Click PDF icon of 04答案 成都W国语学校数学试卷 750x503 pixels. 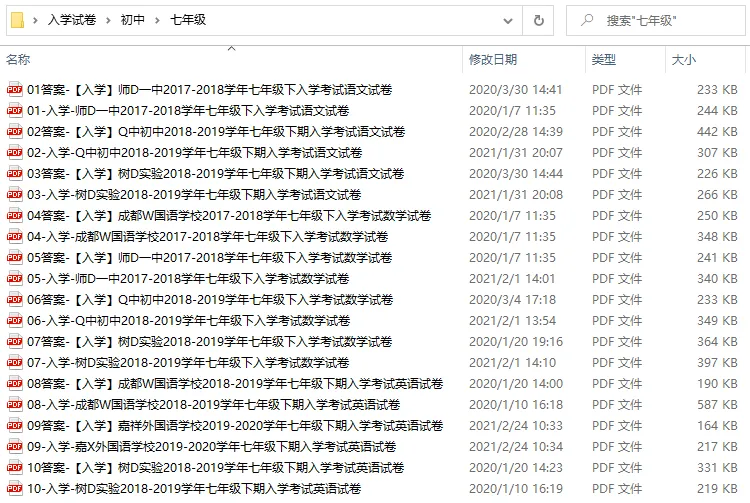pos(14,216)
